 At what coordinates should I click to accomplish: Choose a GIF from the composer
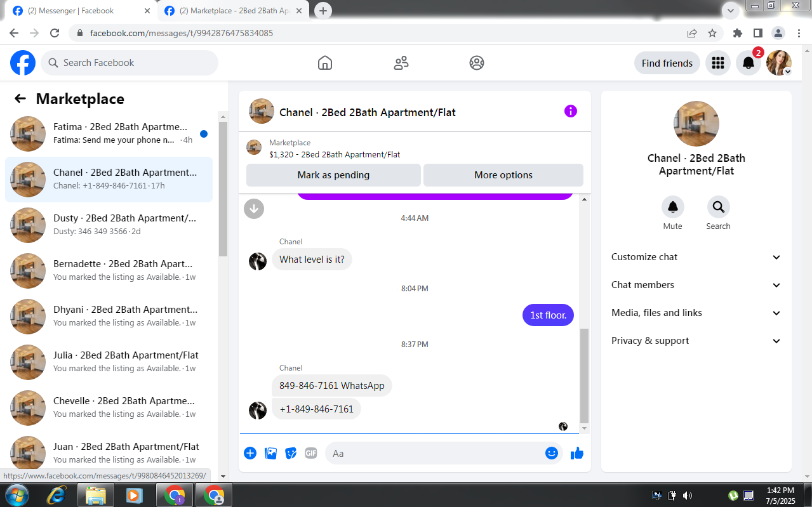click(x=310, y=453)
